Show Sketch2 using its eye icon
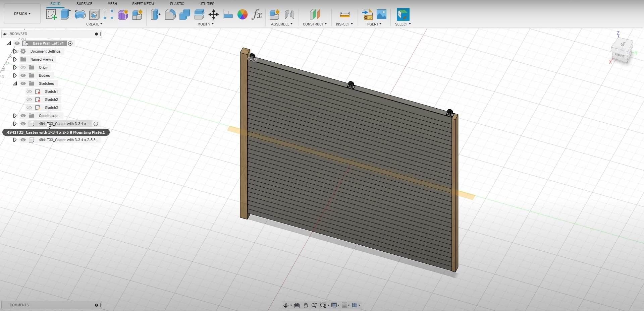The height and width of the screenshot is (311, 644). pyautogui.click(x=29, y=100)
